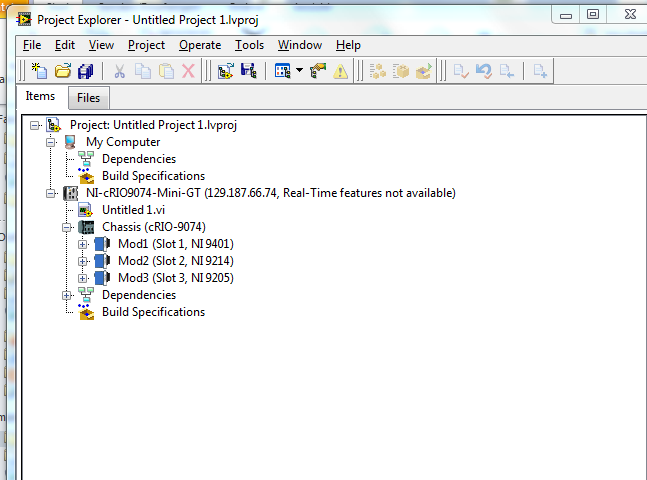Screen dimensions: 647x480
Task: Open the Filter View dropdown arrow
Action: (300, 70)
